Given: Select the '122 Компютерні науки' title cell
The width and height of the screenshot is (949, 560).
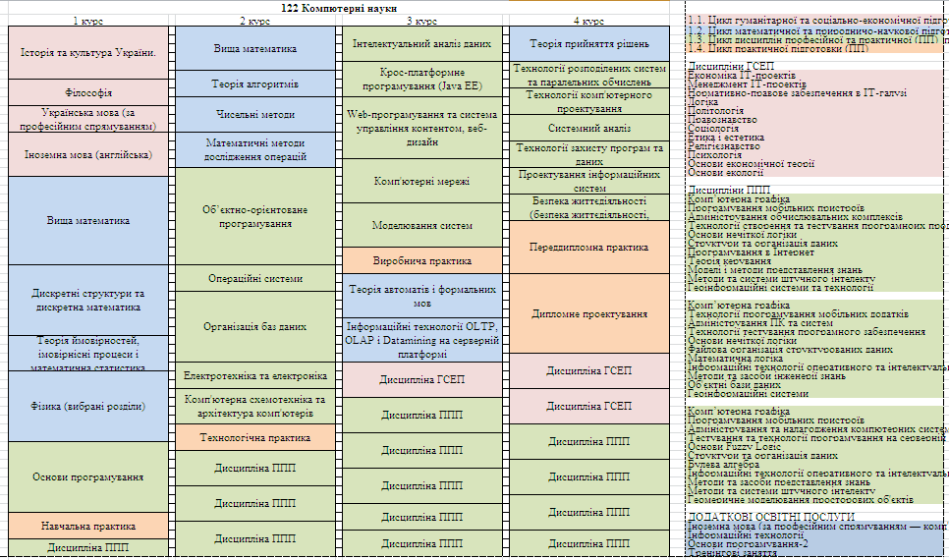Looking at the screenshot, I should point(339,8).
